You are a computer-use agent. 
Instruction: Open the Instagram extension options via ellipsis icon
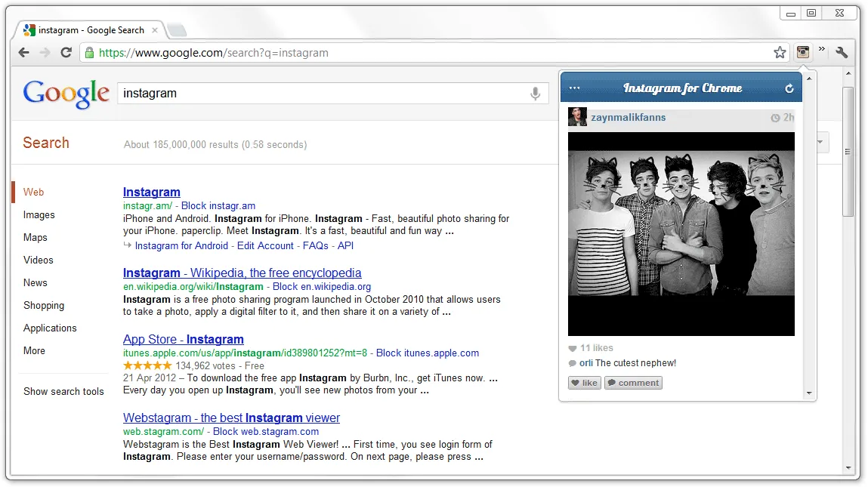pyautogui.click(x=574, y=87)
